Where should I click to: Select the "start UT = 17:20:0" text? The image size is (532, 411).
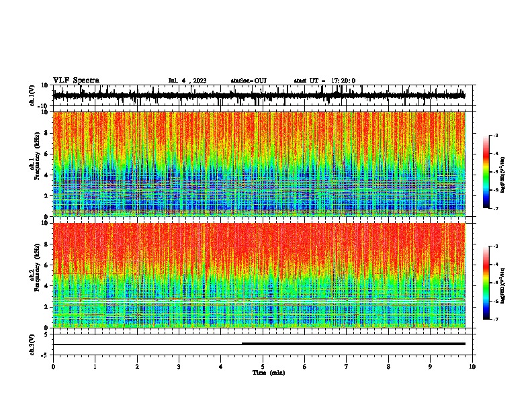coord(324,81)
